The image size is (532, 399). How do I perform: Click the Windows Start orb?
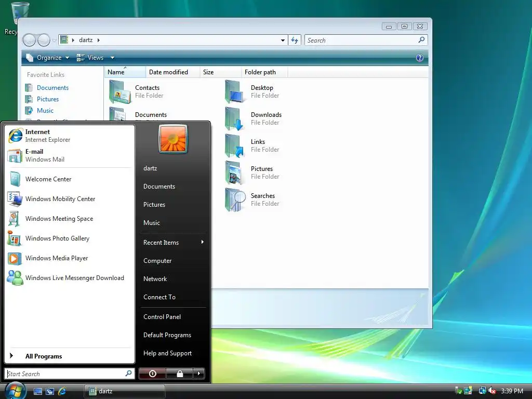tap(15, 391)
